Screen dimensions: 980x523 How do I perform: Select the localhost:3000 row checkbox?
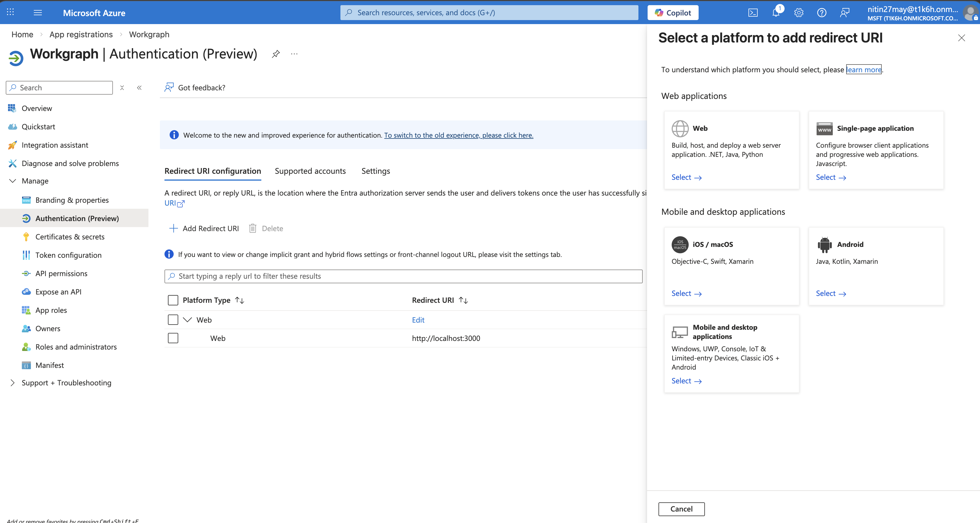173,338
